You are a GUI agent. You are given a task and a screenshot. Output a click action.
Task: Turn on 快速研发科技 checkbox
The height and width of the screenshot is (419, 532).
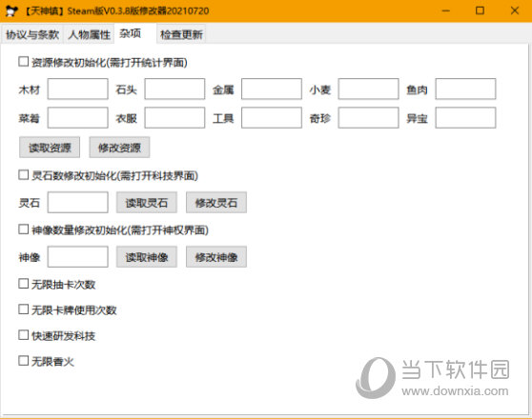click(x=24, y=335)
